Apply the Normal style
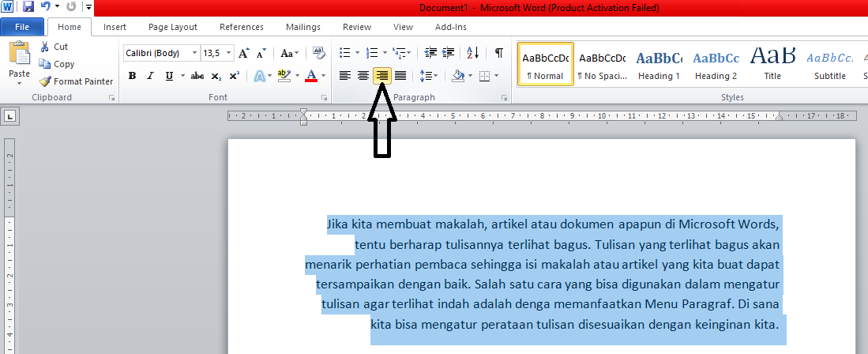 pyautogui.click(x=545, y=64)
